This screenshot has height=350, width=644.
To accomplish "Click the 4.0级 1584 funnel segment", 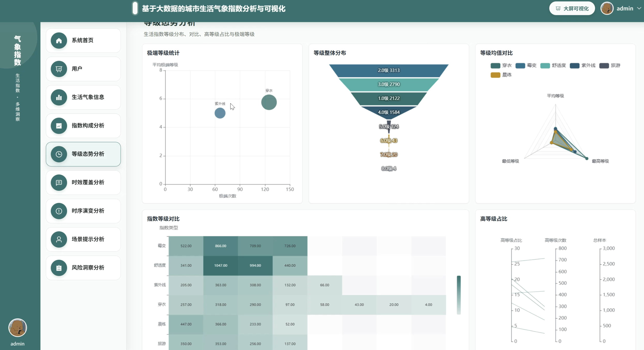I will 389,112.
